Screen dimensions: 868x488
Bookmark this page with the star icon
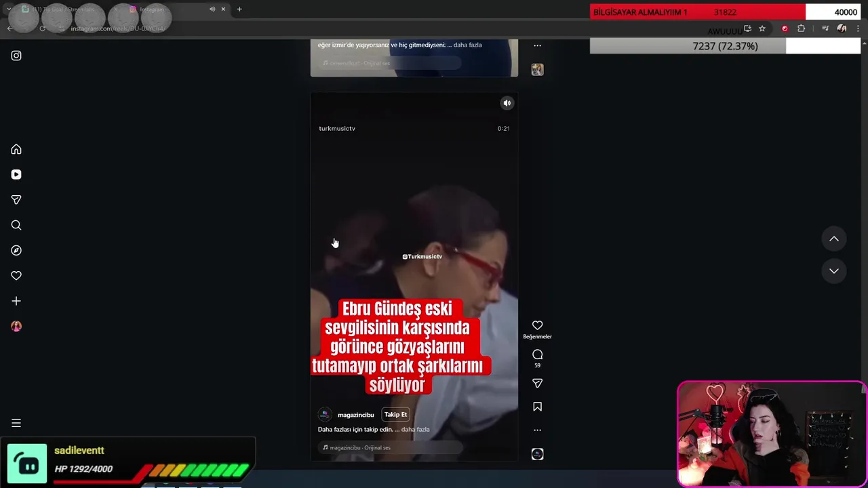[762, 28]
